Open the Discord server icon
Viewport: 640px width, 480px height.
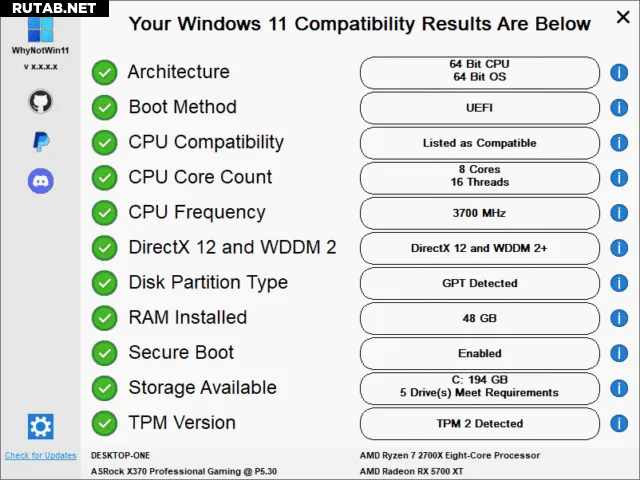[x=40, y=181]
